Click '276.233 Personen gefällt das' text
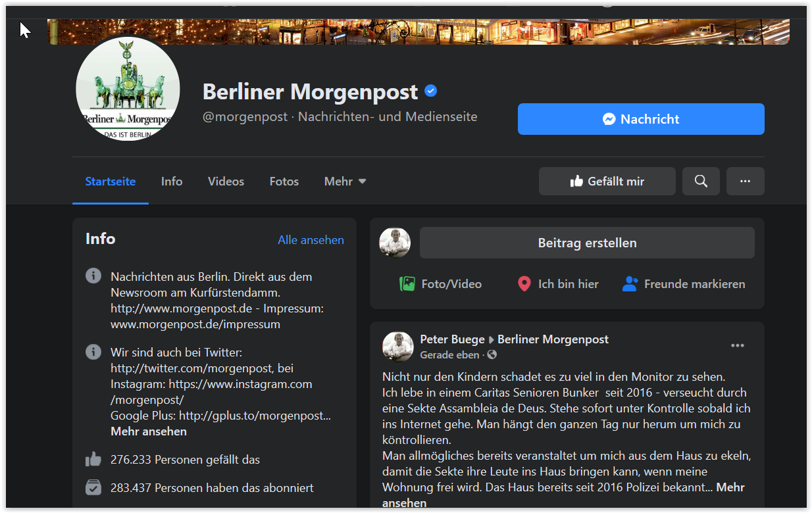This screenshot has width=812, height=513. pyautogui.click(x=185, y=460)
